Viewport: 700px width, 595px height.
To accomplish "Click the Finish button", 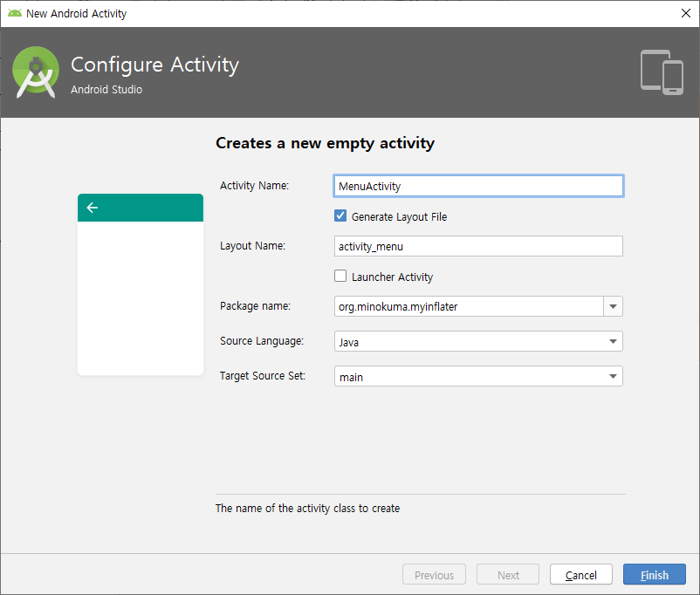I will [x=654, y=574].
